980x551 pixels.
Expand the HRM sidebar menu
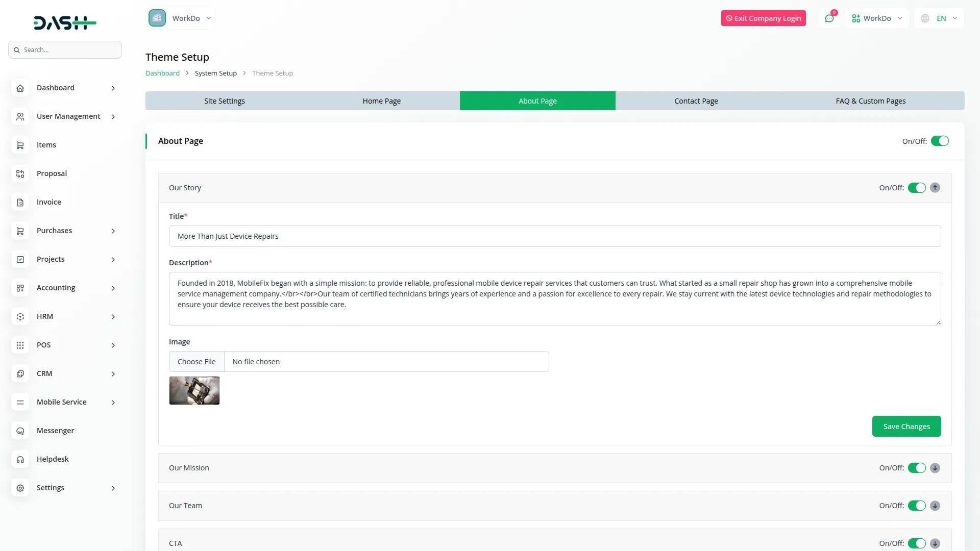tap(65, 316)
